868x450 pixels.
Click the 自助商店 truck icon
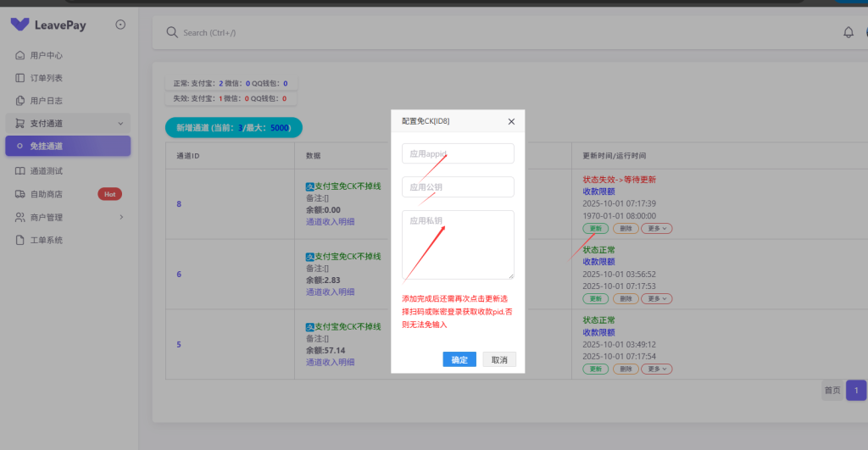click(20, 194)
